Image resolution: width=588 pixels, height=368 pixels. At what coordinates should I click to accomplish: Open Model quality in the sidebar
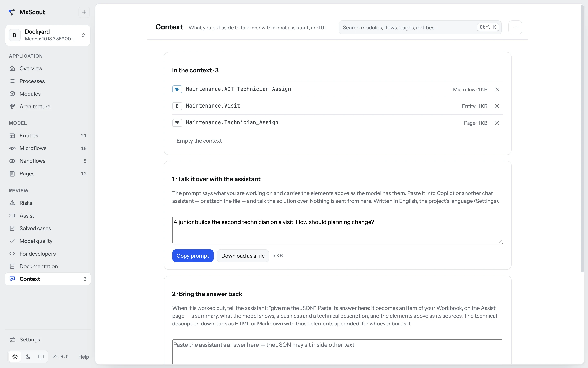48,241
